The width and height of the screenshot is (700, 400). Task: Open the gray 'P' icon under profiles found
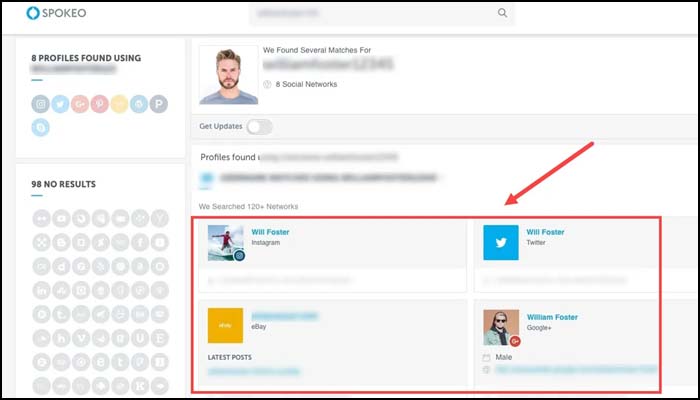[158, 104]
